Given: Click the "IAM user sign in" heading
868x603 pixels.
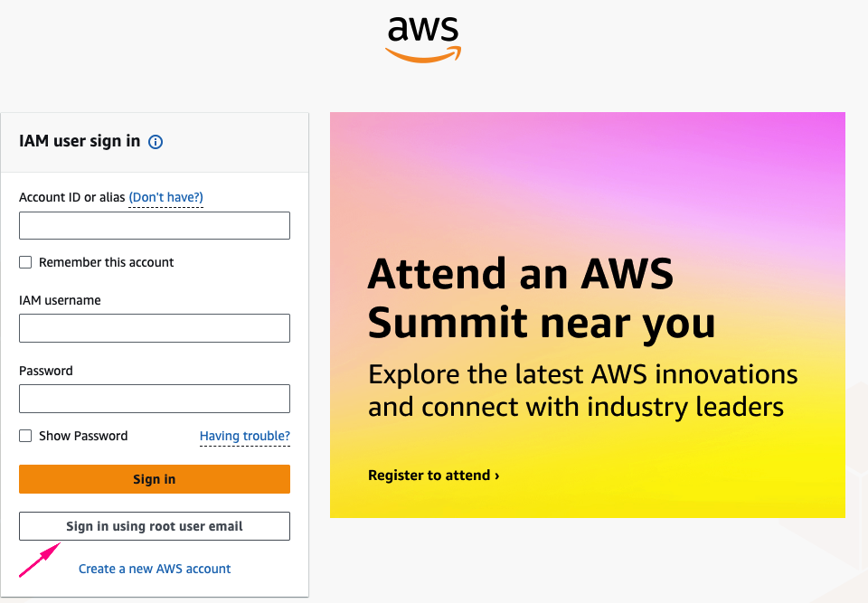Looking at the screenshot, I should (x=80, y=141).
